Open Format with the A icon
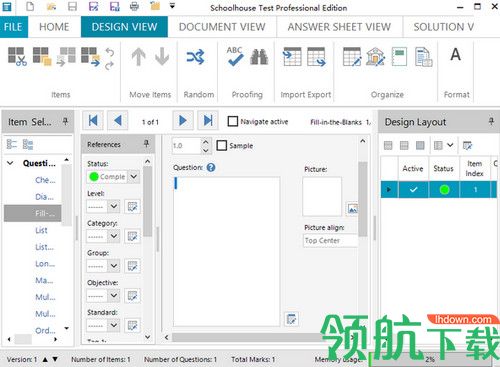Viewport: 500px width, 367px height. coord(456,55)
